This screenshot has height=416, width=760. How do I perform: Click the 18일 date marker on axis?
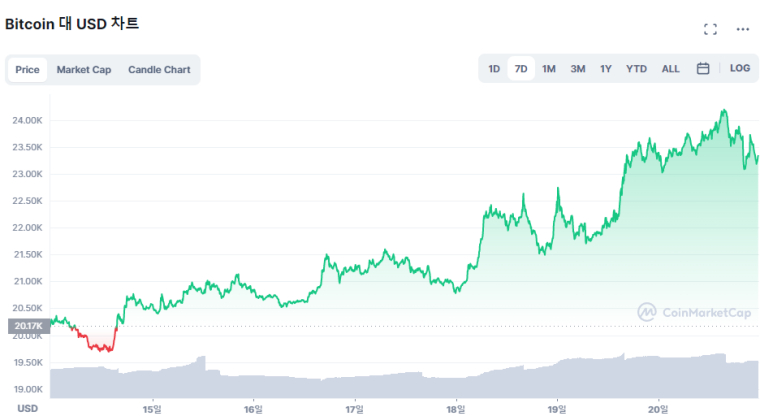coord(456,408)
